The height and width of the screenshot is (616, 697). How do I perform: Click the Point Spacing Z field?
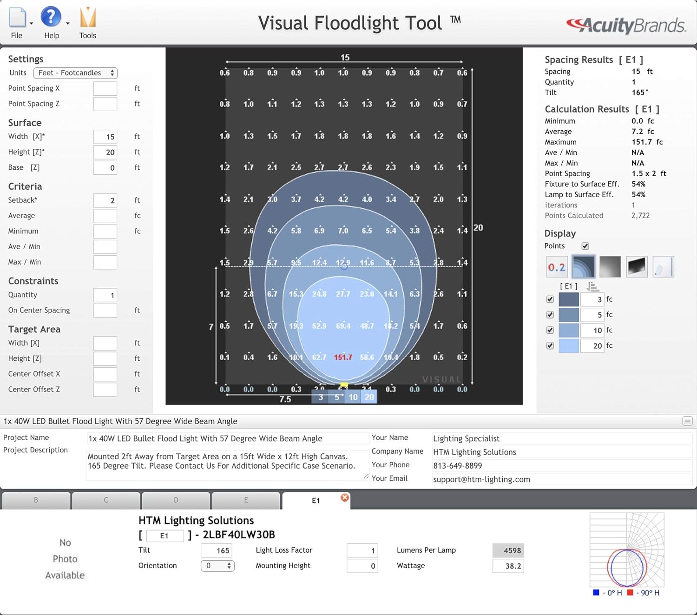[105, 104]
